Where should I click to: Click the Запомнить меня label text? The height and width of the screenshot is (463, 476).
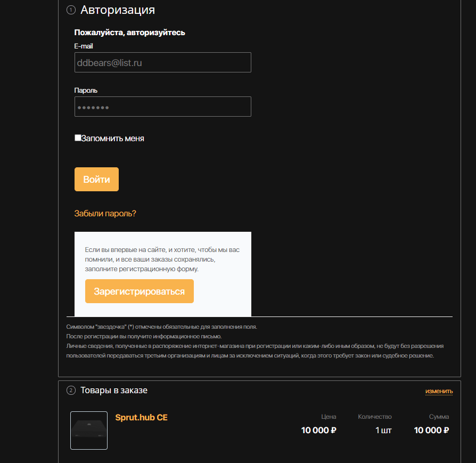113,139
